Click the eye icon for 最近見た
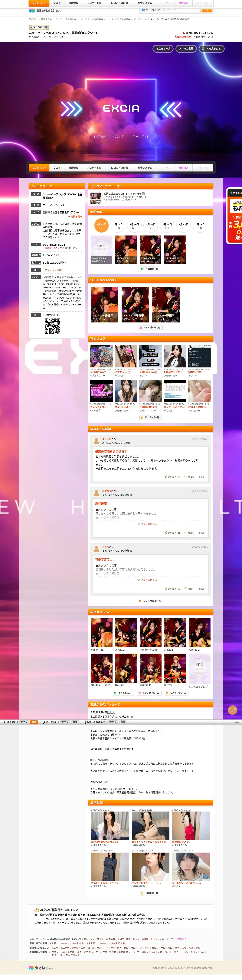Viewport: 242px width, 980px height. point(5,722)
